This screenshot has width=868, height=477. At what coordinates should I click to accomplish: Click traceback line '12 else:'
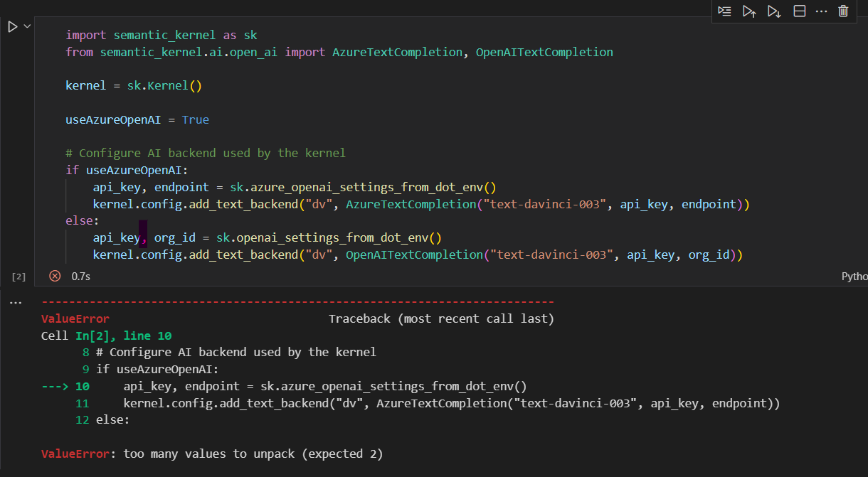coord(102,420)
